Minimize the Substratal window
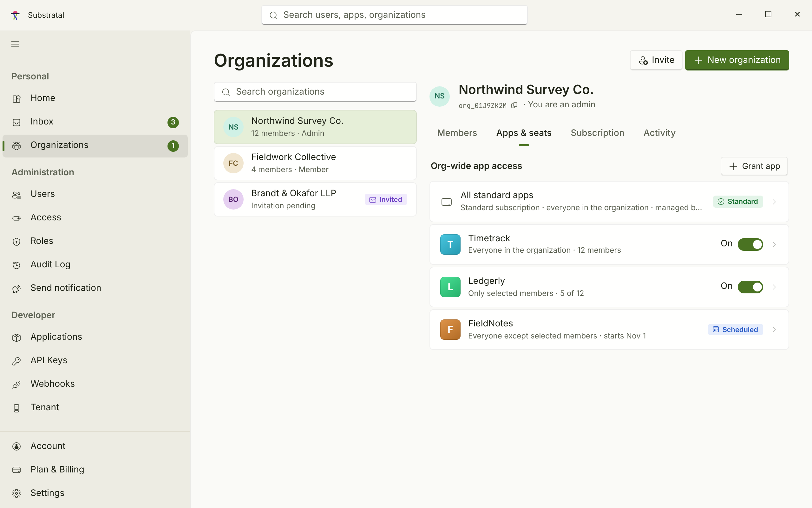The height and width of the screenshot is (508, 812). [739, 15]
